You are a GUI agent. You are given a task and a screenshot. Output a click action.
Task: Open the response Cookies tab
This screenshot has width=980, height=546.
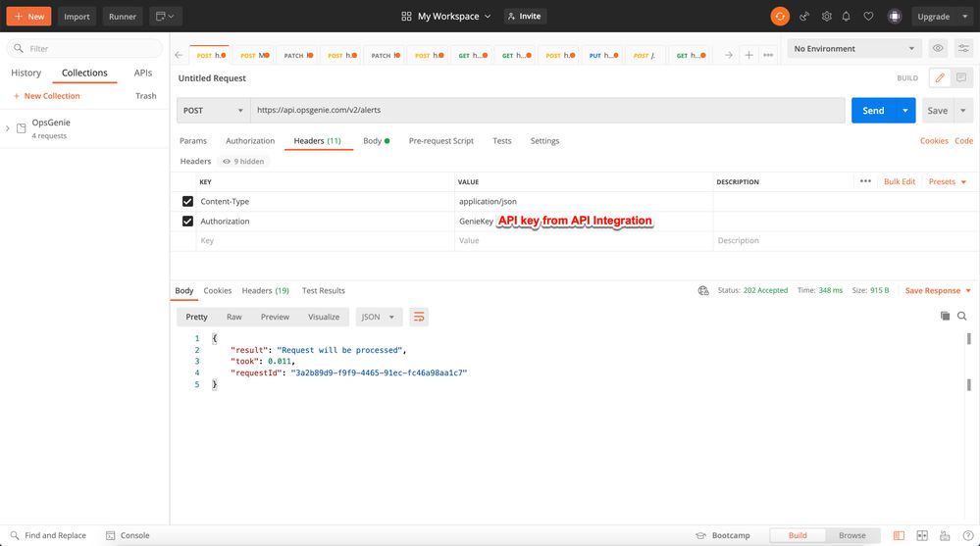point(218,290)
